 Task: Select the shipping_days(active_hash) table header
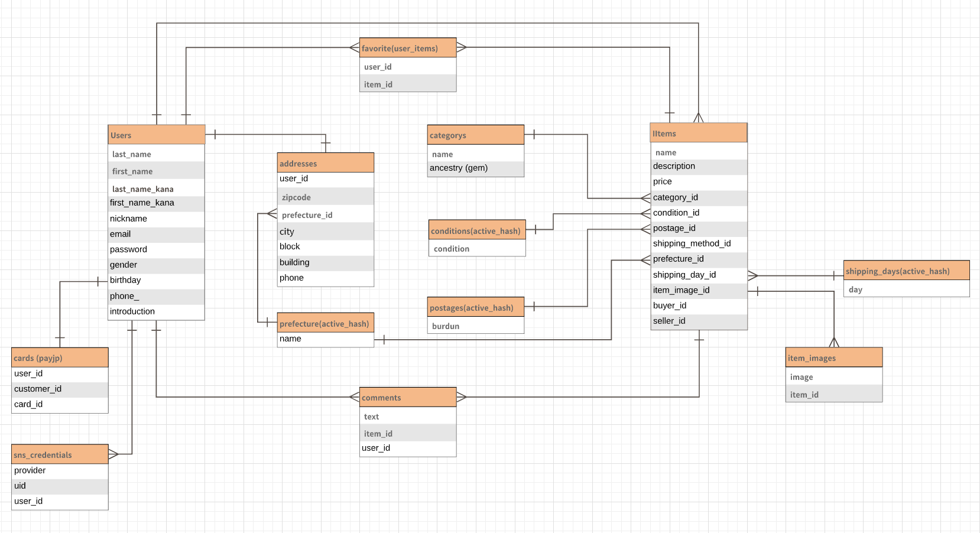pyautogui.click(x=906, y=271)
